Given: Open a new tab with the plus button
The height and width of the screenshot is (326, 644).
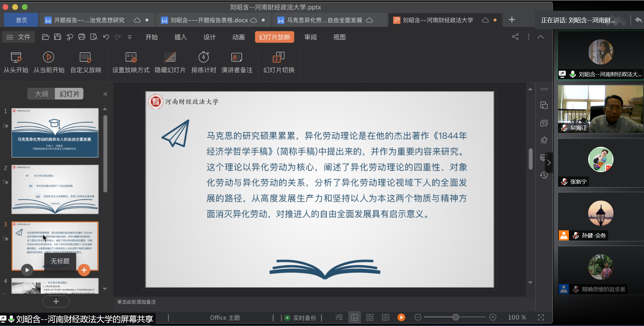Looking at the screenshot, I should point(512,20).
